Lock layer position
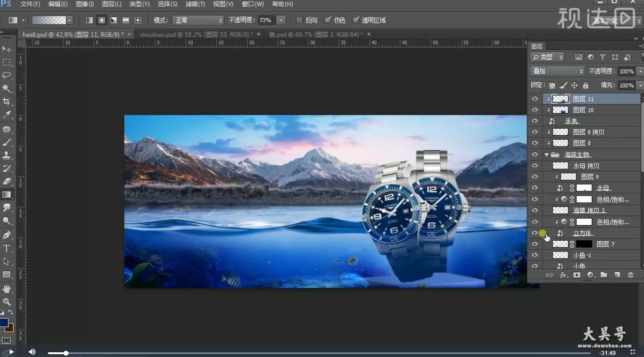The width and height of the screenshot is (644, 357). (x=574, y=86)
